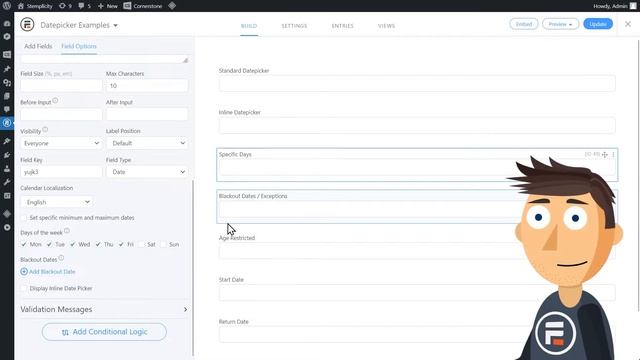The width and height of the screenshot is (640, 360).
Task: Click move handle icon on Specific Days field
Action: [605, 154]
